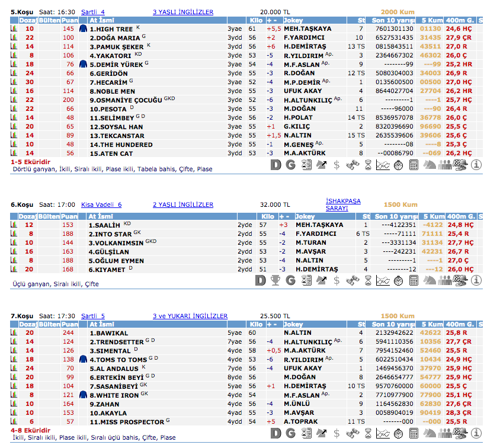Image resolution: width=500 pixels, height=448 pixels.
Task: Click the Puan column header in race 5
Action: pyautogui.click(x=69, y=20)
